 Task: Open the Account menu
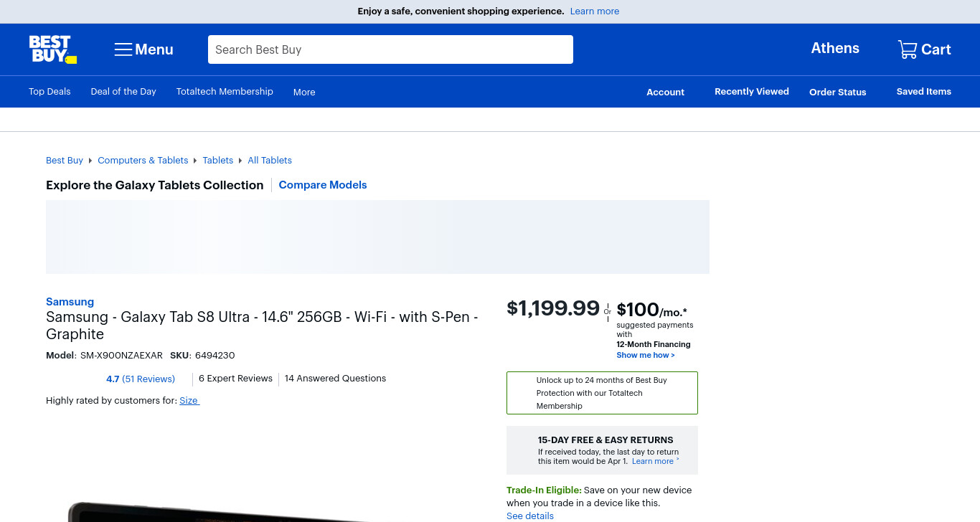666,92
